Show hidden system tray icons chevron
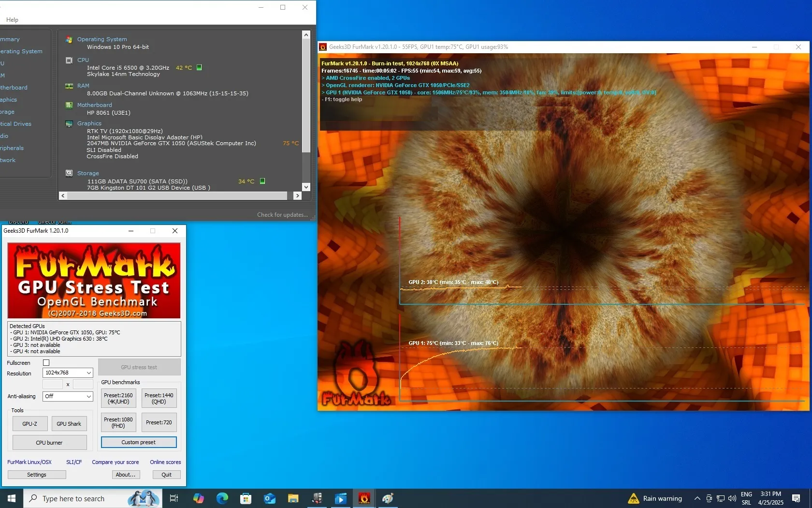 coord(697,498)
